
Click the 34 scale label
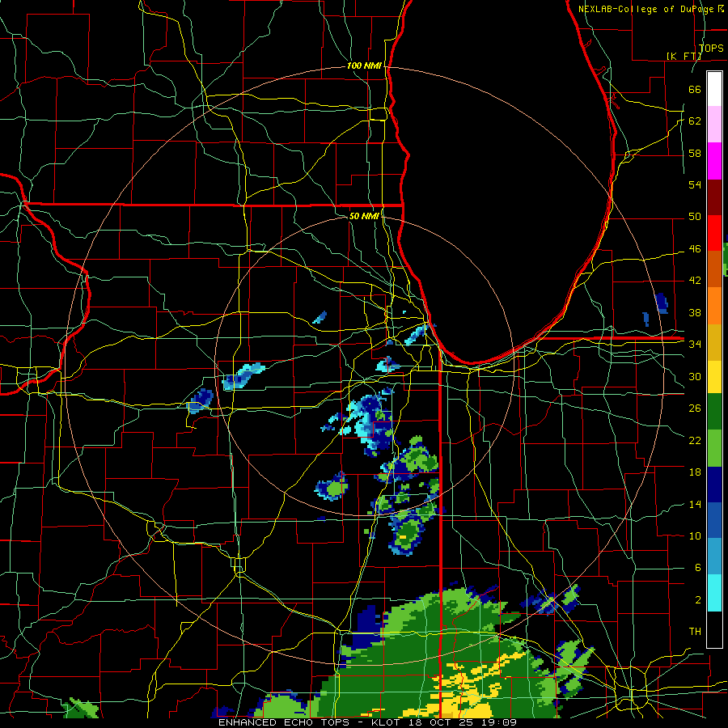click(695, 345)
